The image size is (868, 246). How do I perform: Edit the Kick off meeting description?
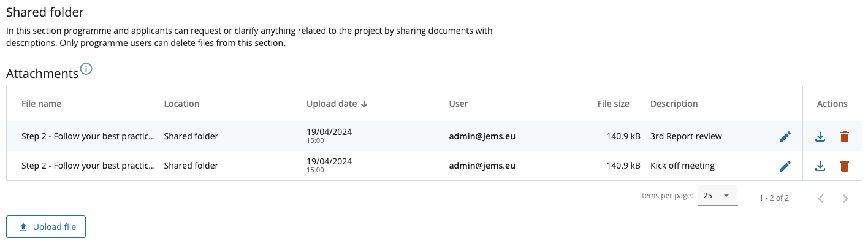click(x=785, y=166)
